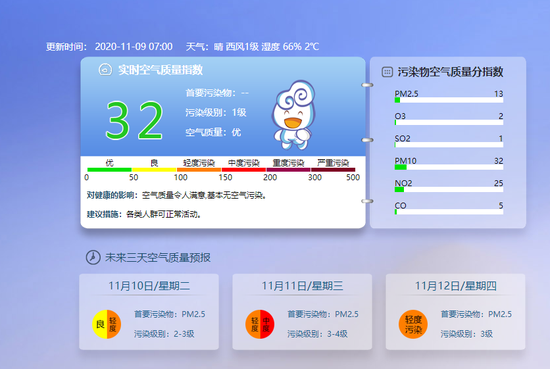Click the purple 重度污染 scale segment
This screenshot has height=369, width=550.
click(x=288, y=170)
